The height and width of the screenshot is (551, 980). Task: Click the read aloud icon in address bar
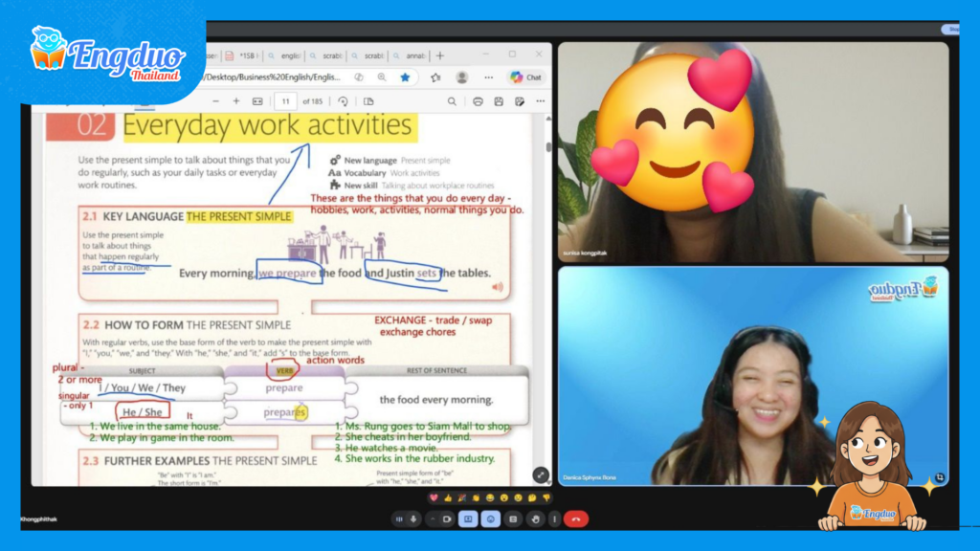(x=359, y=77)
